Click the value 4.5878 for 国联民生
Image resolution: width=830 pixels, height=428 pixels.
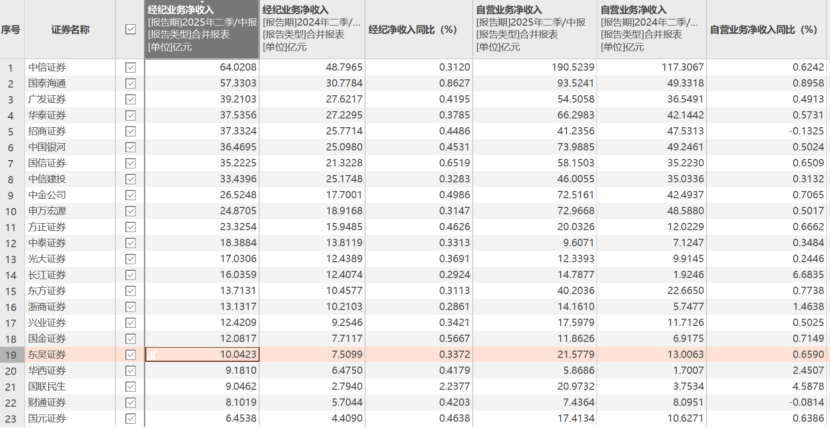[x=808, y=387]
